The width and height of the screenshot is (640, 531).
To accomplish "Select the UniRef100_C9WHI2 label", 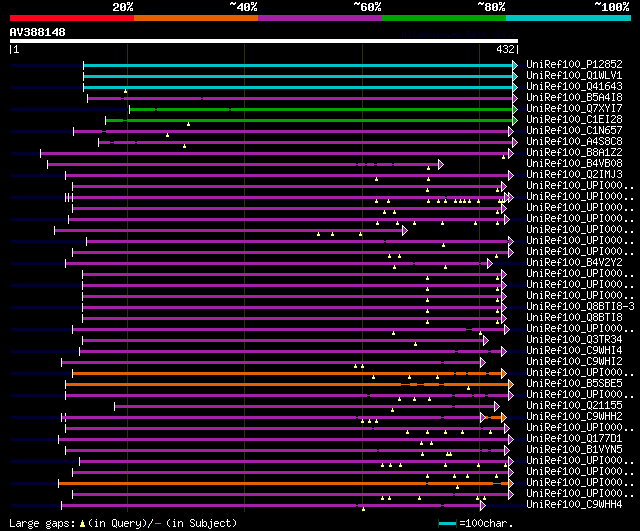I will tap(574, 362).
